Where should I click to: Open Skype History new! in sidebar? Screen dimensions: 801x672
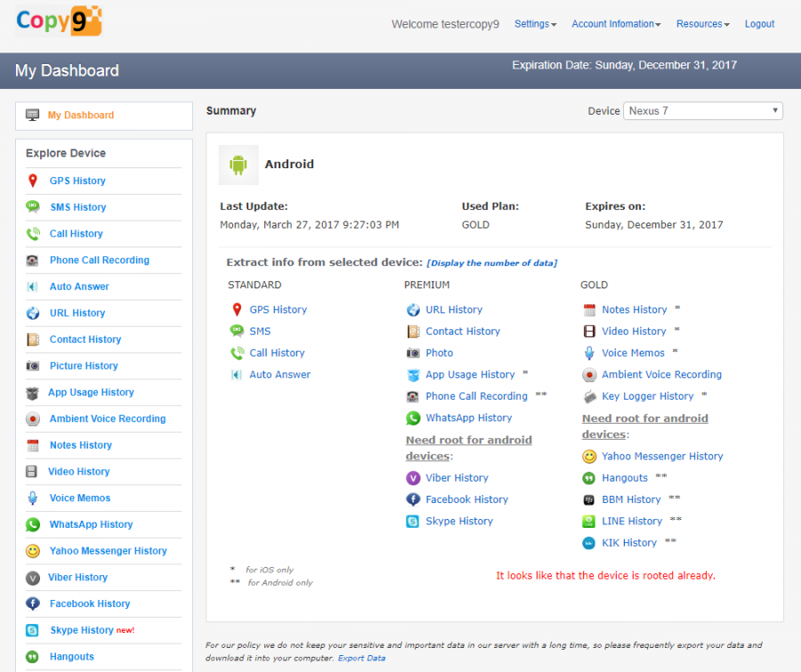(93, 630)
